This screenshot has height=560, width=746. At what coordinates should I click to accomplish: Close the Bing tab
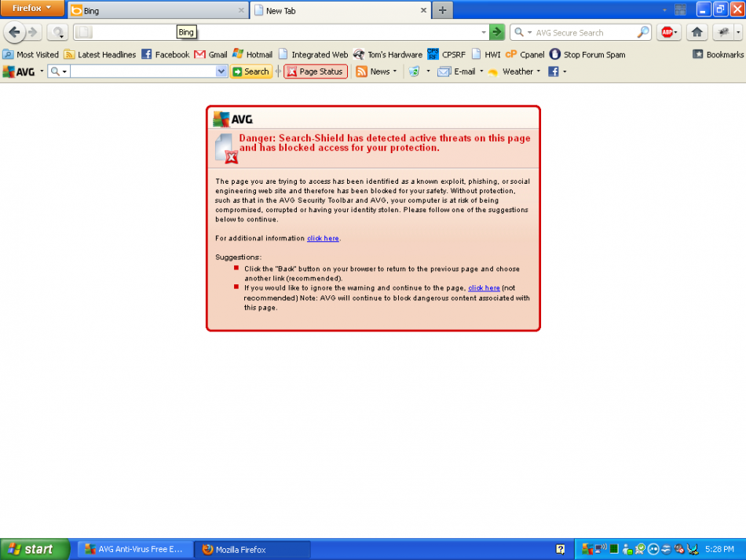[241, 10]
